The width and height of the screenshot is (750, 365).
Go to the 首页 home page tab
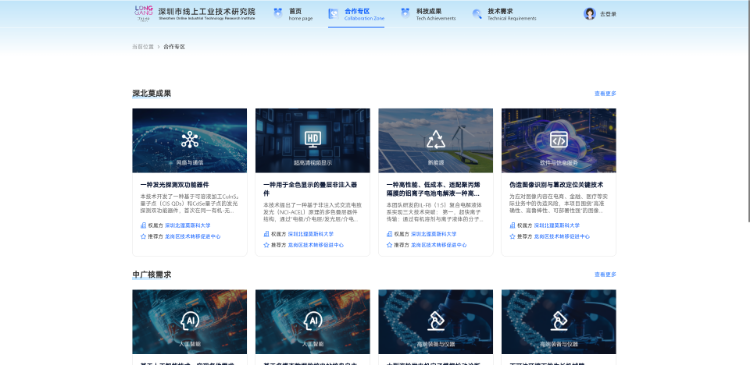coord(293,14)
